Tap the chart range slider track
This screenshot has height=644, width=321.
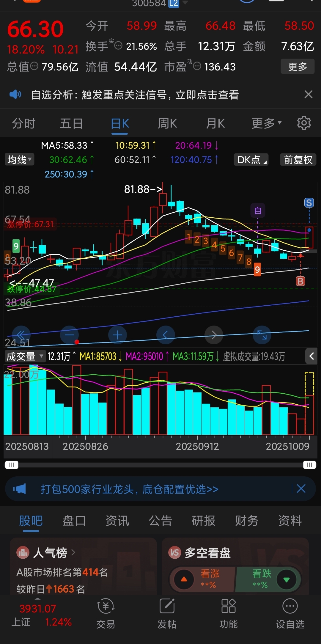coord(160,465)
